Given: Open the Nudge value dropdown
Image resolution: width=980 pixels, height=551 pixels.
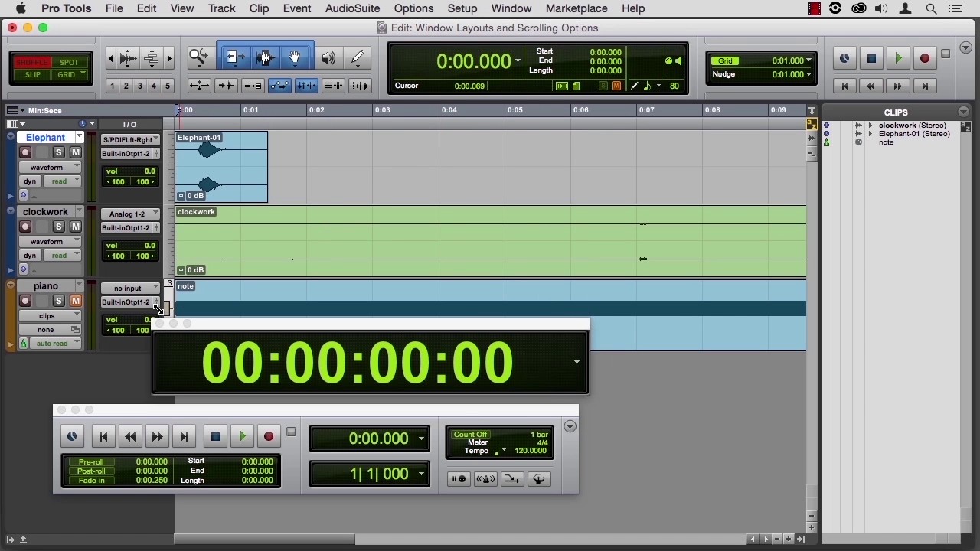Looking at the screenshot, I should 808,74.
